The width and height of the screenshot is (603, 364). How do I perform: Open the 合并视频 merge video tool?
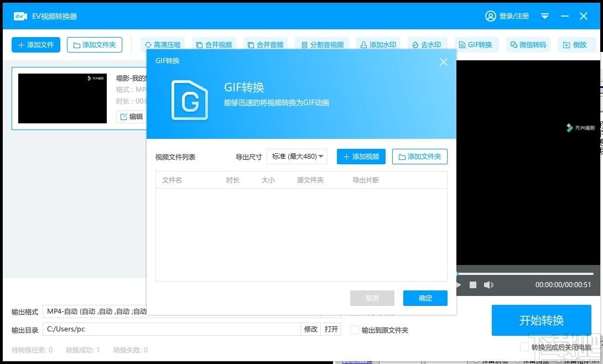click(214, 45)
